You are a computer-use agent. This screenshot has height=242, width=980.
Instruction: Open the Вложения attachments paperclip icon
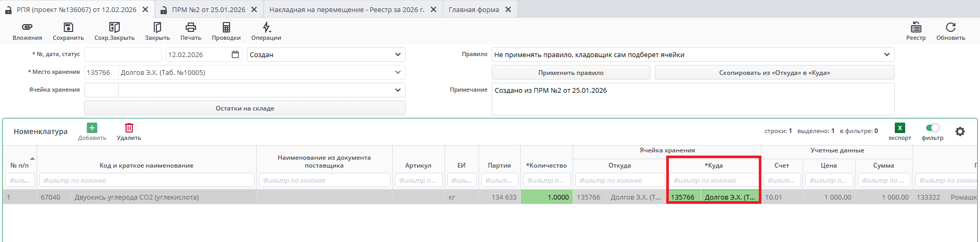27,28
